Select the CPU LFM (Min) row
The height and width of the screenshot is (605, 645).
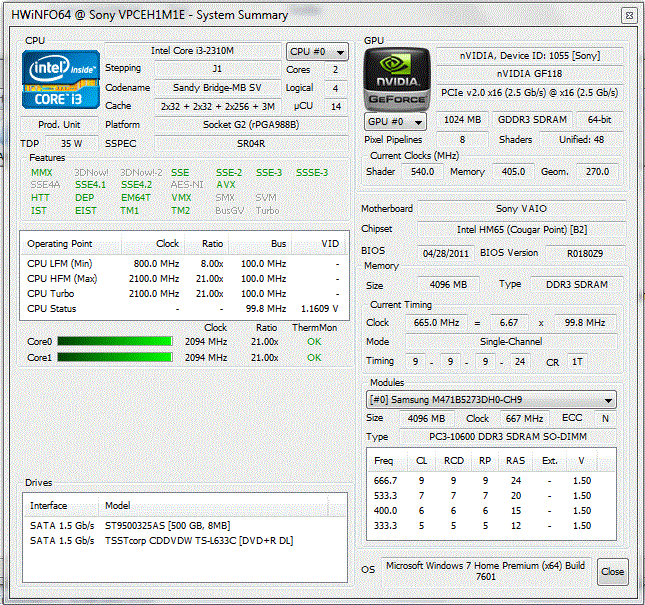184,264
